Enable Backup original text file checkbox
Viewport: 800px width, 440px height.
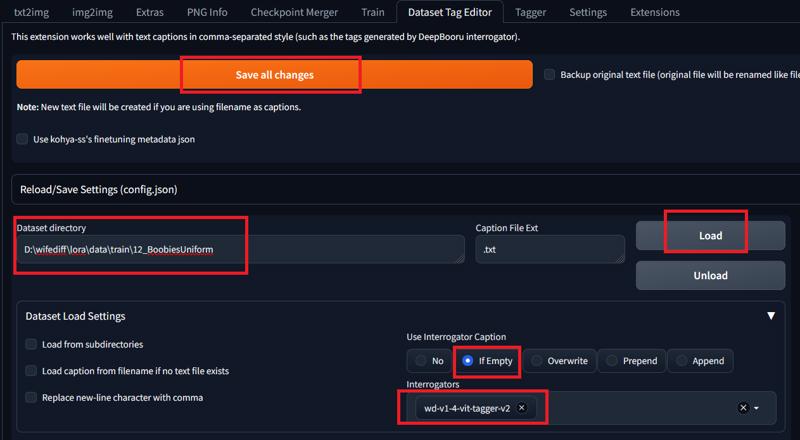click(x=549, y=75)
